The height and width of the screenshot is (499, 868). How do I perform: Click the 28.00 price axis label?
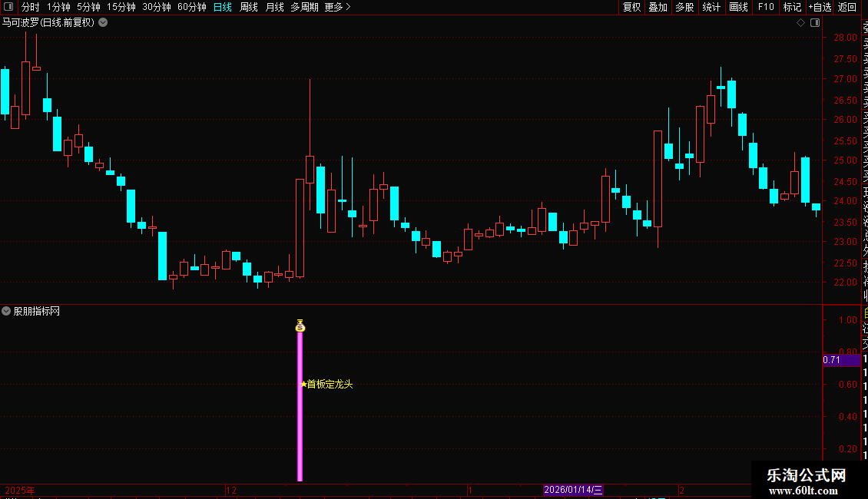coord(845,37)
